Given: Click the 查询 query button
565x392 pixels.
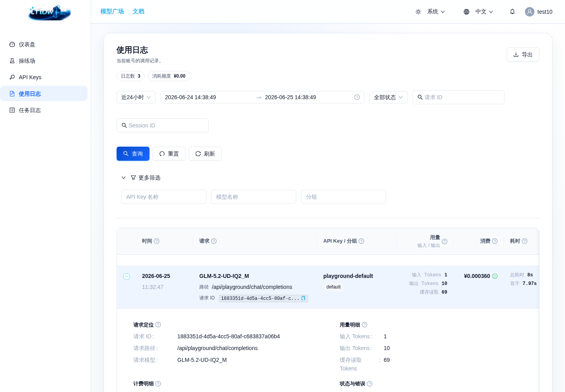Looking at the screenshot, I should pyautogui.click(x=133, y=154).
